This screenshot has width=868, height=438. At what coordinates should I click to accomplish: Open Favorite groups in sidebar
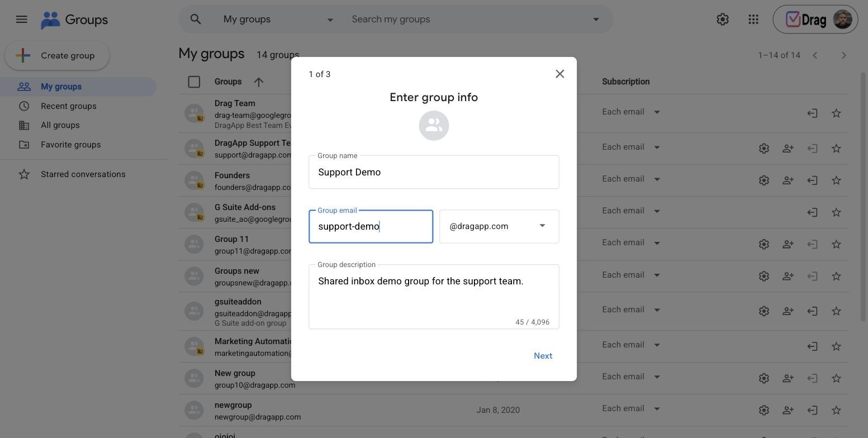click(x=78, y=145)
